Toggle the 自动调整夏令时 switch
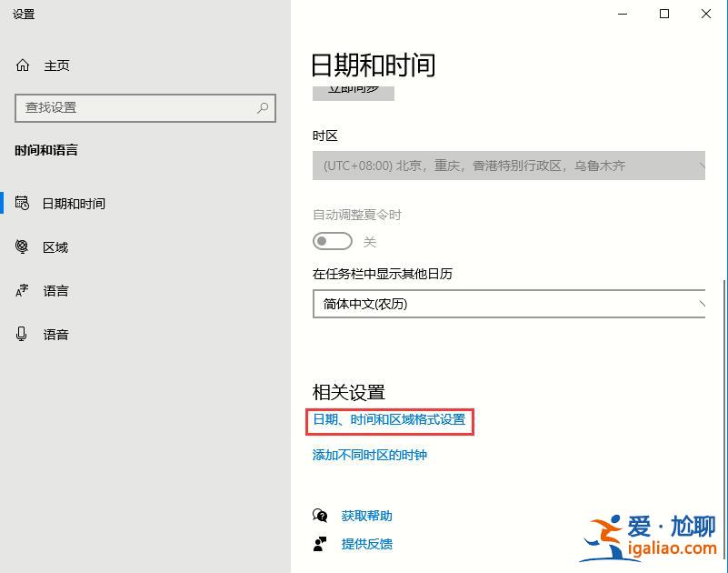The image size is (728, 573). pos(332,241)
